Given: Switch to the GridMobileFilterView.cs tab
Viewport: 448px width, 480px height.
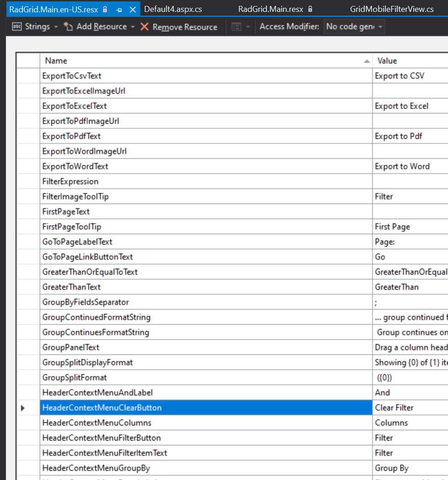Looking at the screenshot, I should pyautogui.click(x=392, y=9).
